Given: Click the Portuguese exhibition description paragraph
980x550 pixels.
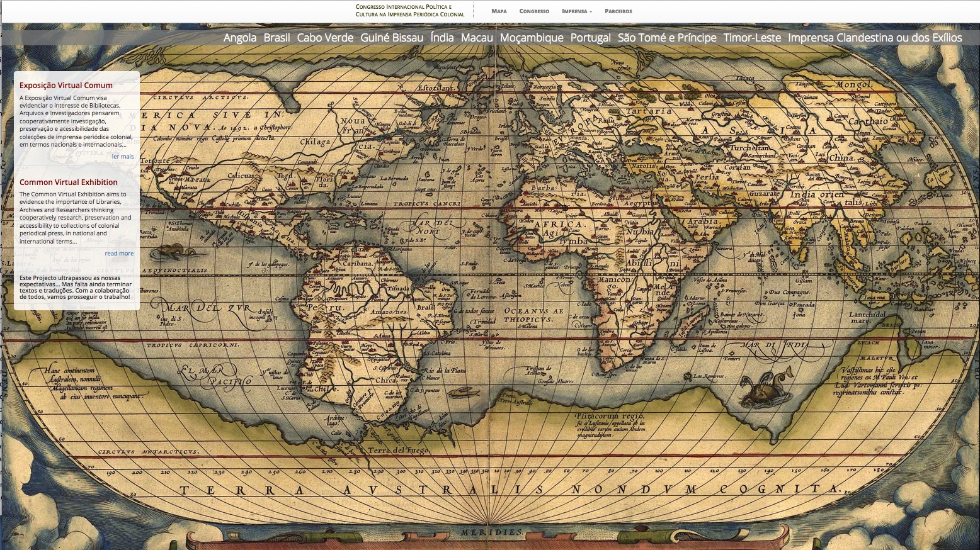Looking at the screenshot, I should click(76, 121).
